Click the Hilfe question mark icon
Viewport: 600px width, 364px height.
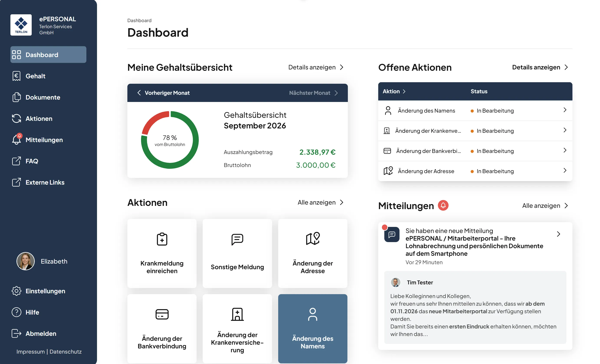(16, 312)
